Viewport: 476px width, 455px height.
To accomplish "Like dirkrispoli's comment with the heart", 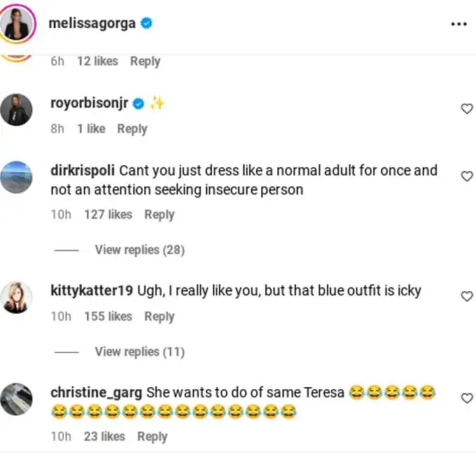I will (x=467, y=176).
